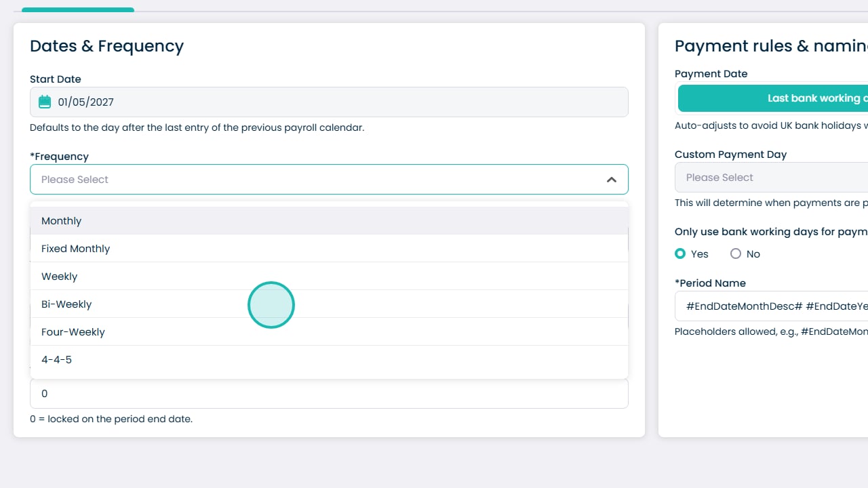Image resolution: width=868 pixels, height=488 pixels.
Task: Select the 4-4-5 frequency option
Action: coord(329,360)
